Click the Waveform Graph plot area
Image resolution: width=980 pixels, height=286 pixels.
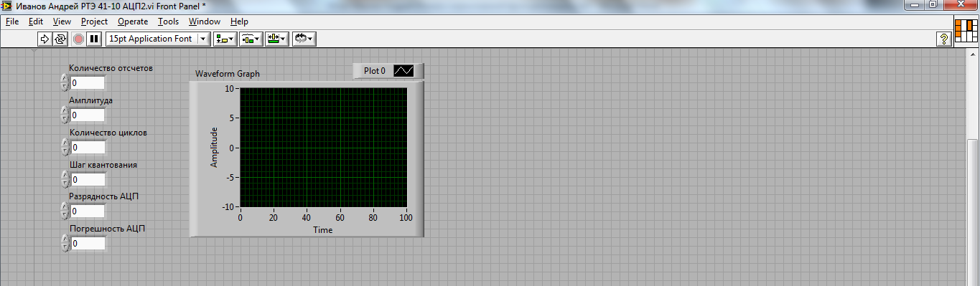323,148
